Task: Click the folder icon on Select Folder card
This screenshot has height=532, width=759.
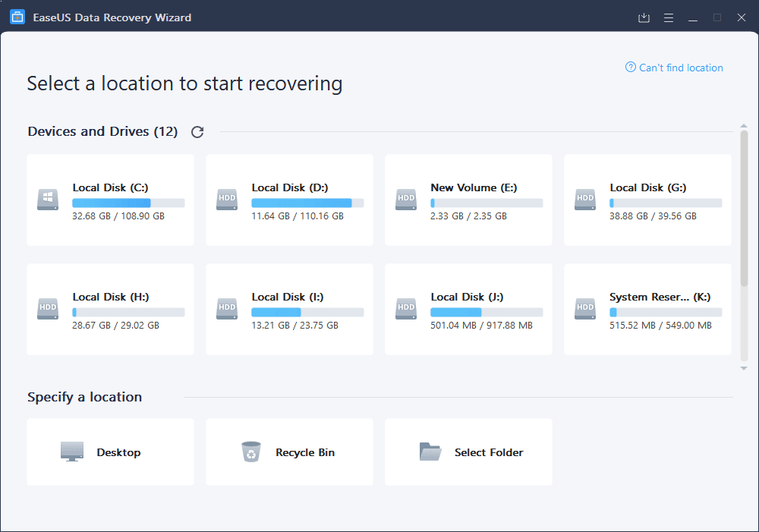Action: (430, 451)
